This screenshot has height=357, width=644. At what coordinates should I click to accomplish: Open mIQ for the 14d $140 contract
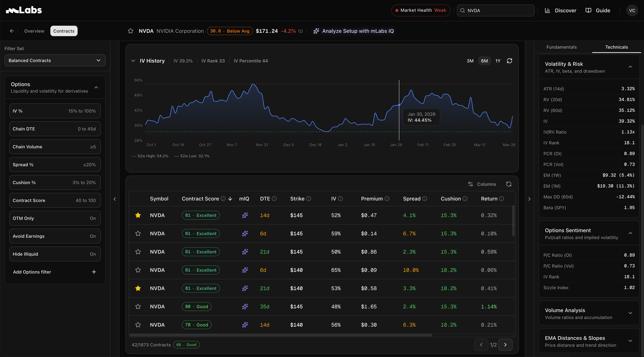245,325
